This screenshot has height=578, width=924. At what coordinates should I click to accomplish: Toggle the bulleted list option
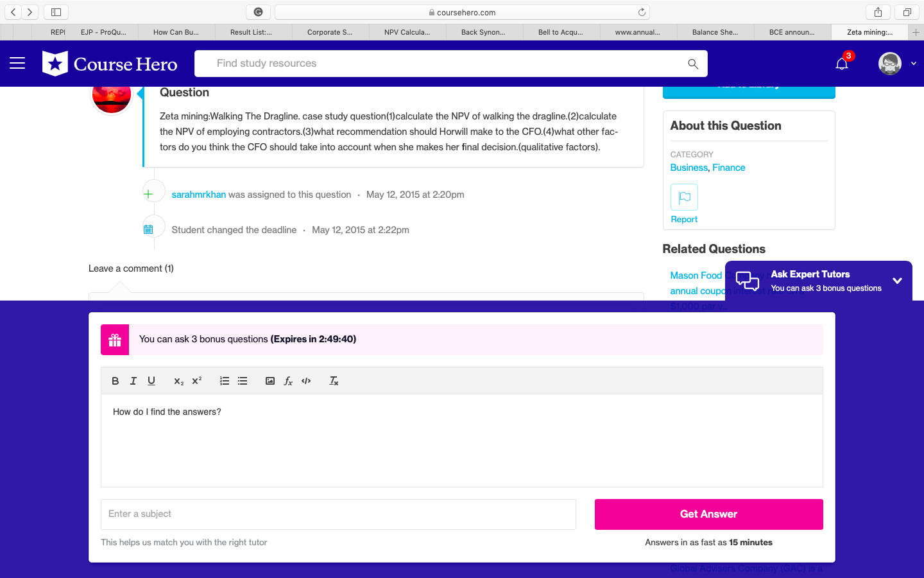click(x=242, y=380)
